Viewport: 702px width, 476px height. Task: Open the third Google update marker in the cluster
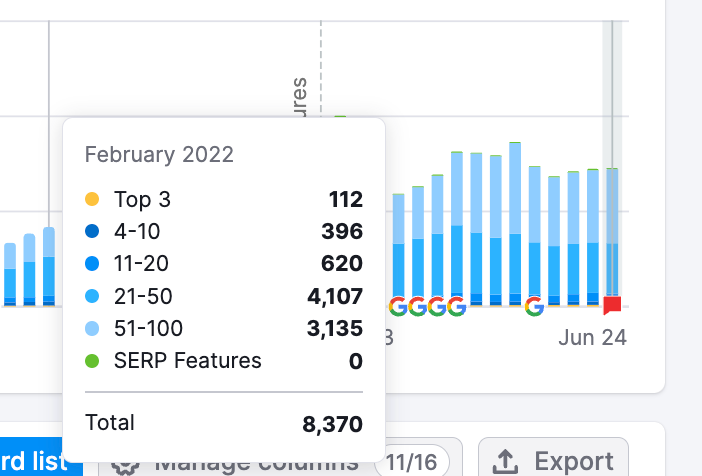[437, 306]
